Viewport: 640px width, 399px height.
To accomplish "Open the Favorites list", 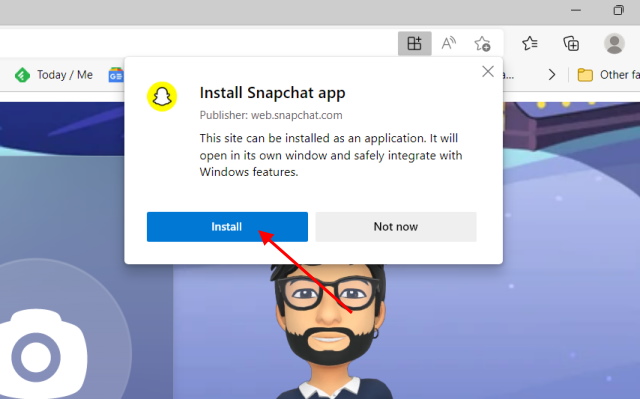I will 530,43.
